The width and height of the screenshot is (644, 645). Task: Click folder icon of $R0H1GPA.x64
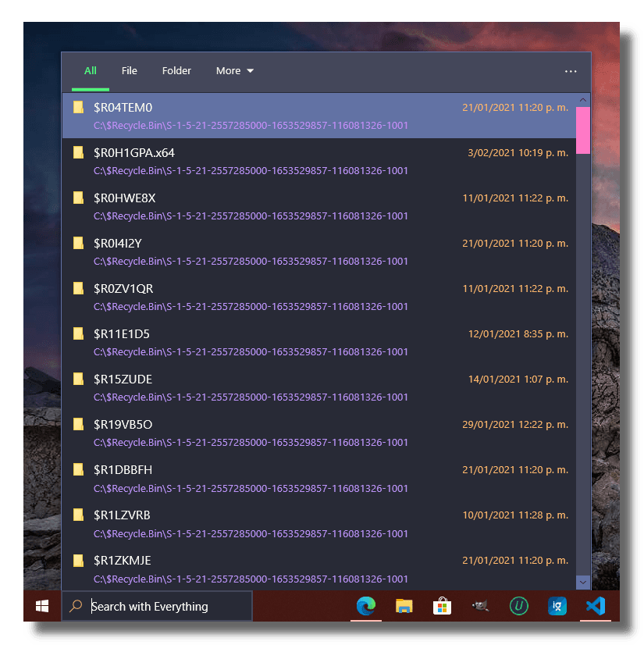tap(78, 152)
